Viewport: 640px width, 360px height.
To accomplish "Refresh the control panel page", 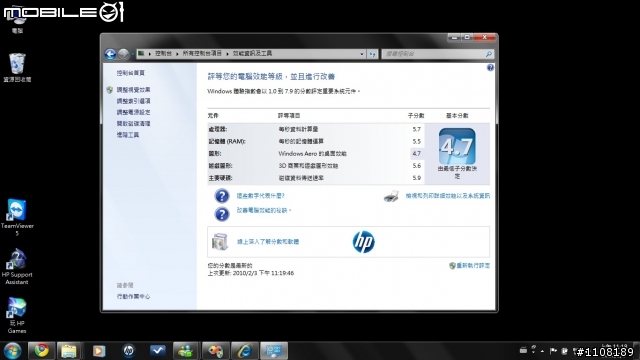I will [x=372, y=54].
